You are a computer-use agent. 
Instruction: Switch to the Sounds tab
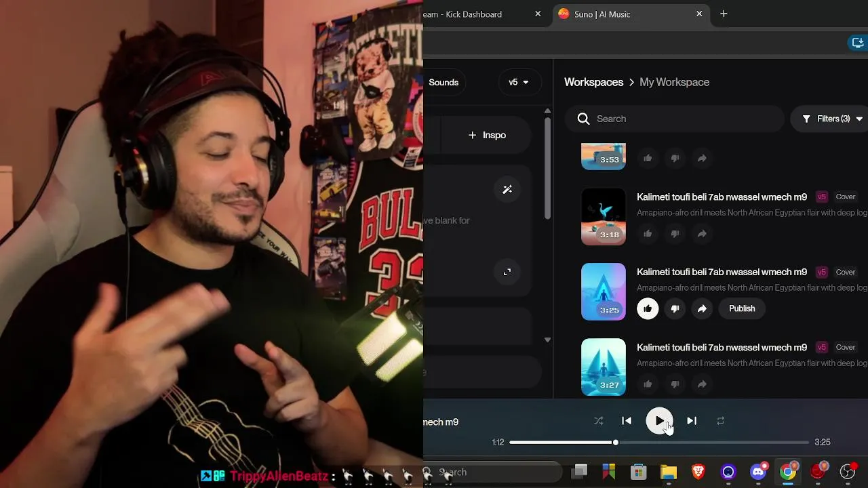click(x=443, y=82)
